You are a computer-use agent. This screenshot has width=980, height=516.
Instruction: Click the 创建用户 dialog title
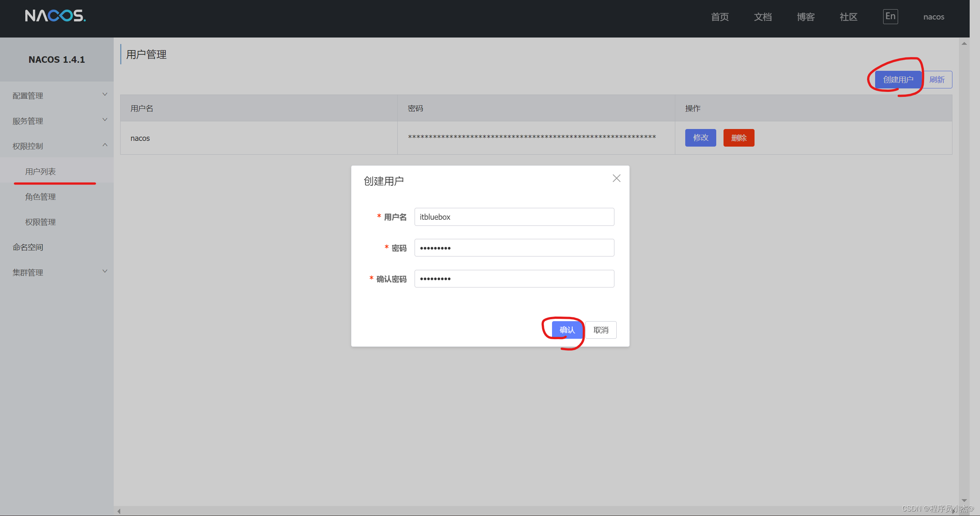click(x=384, y=181)
